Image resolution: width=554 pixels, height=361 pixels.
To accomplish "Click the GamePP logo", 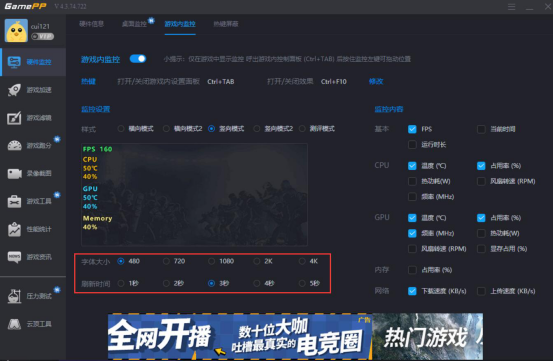I will point(25,6).
